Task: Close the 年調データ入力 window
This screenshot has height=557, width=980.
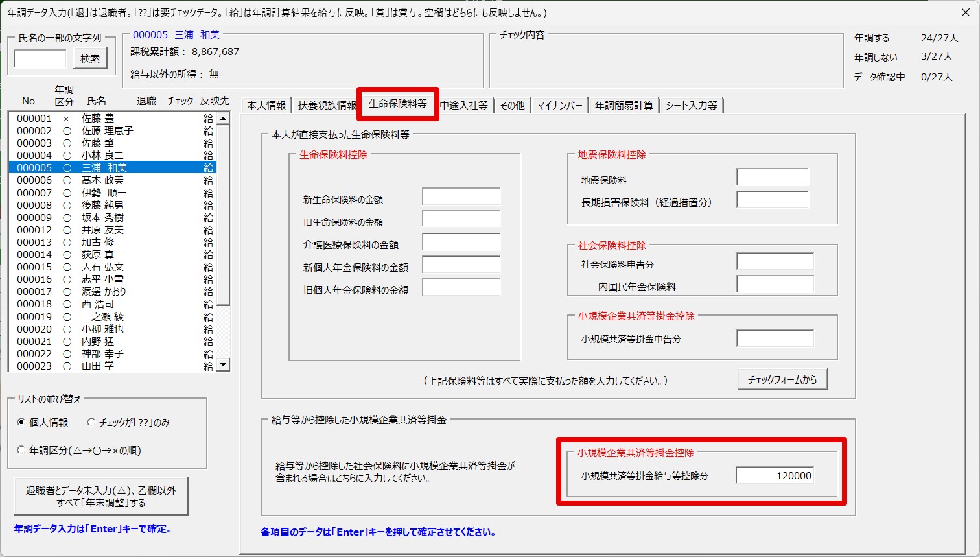Action: click(964, 12)
